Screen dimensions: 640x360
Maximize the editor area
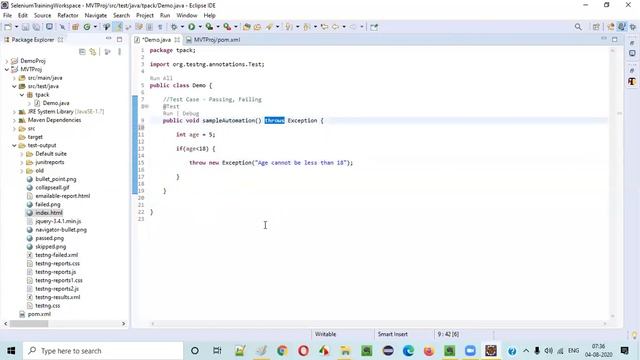point(615,40)
